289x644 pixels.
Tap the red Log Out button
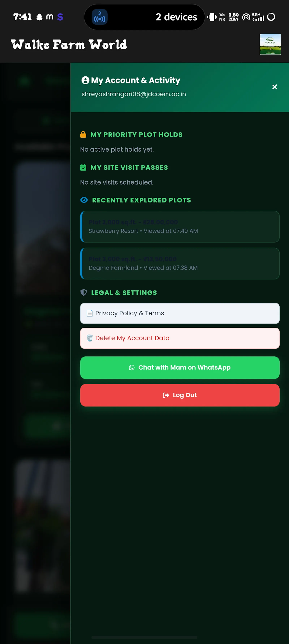pyautogui.click(x=180, y=395)
